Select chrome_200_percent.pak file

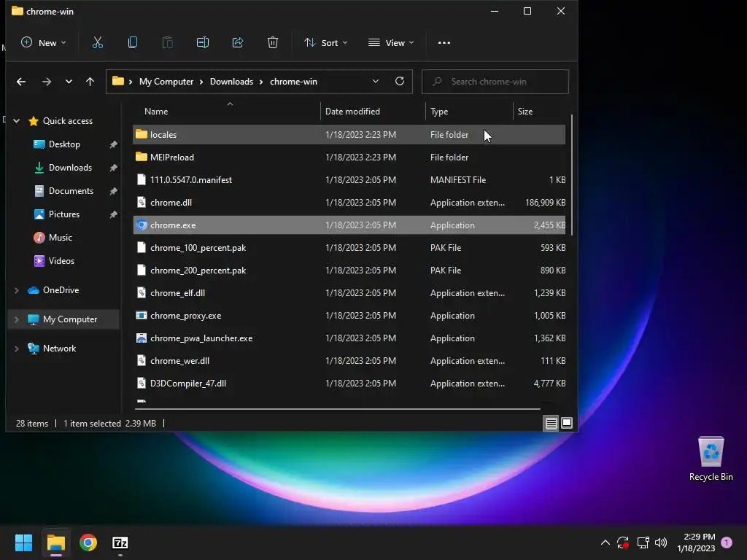coord(349,271)
